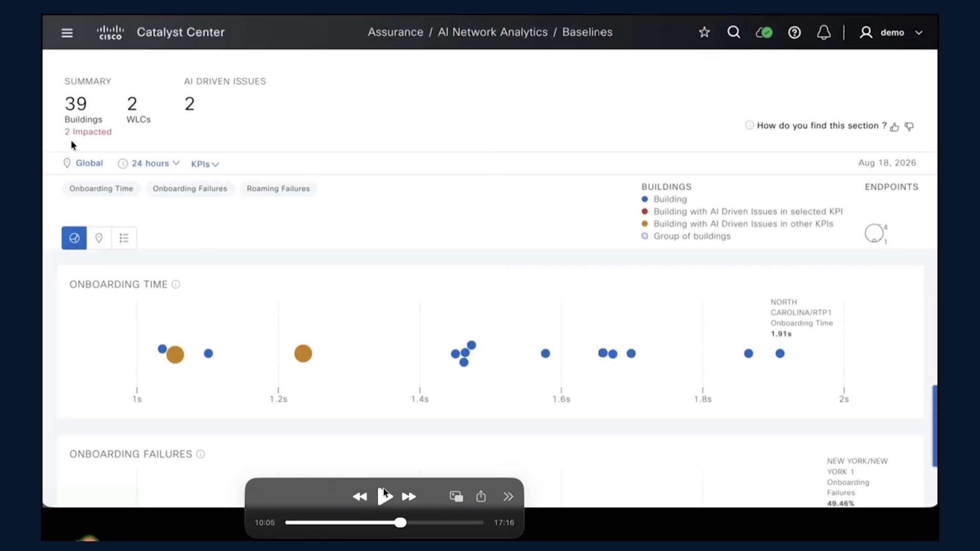This screenshot has height=551, width=980.
Task: Select the Onboarding Failures KPI chip
Action: [x=190, y=188]
